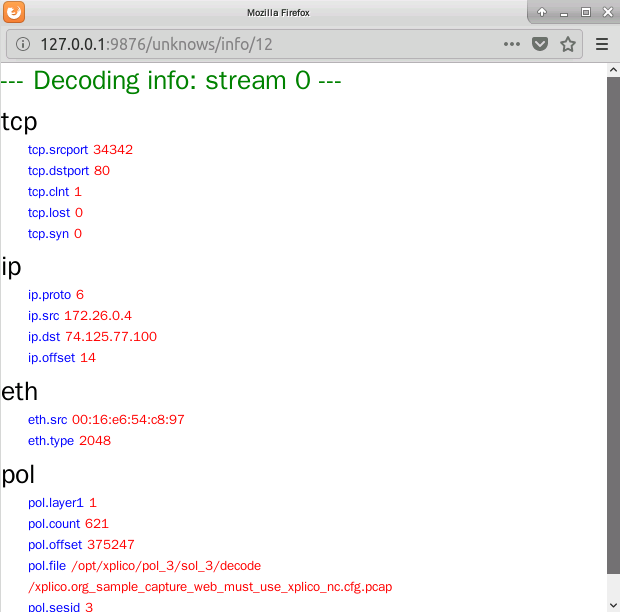The height and width of the screenshot is (612, 620).
Task: Save page to Pocket icon
Action: [540, 44]
